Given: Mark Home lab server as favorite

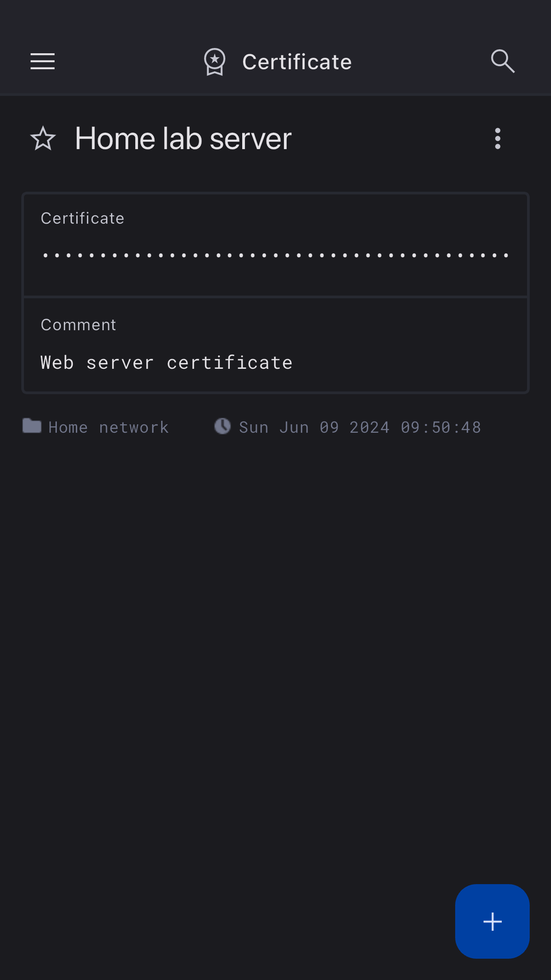Looking at the screenshot, I should point(43,138).
